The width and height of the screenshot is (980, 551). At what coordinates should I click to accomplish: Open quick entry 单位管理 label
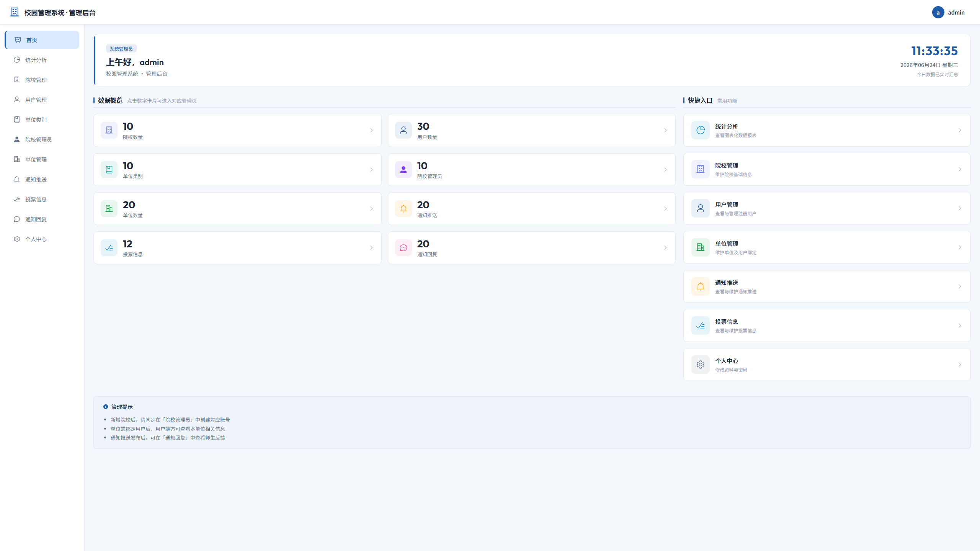coord(727,244)
